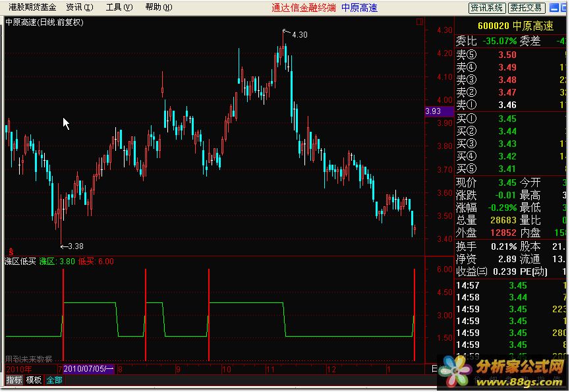570x392 pixels.
Task: Click the 净资 value 2.89
Action: 507,259
